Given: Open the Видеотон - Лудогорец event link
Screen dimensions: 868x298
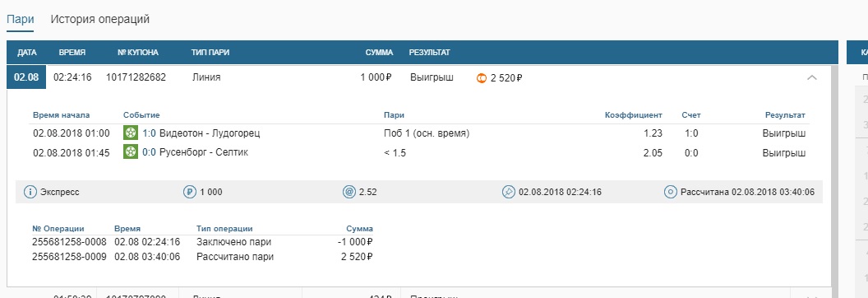Looking at the screenshot, I should tap(210, 133).
